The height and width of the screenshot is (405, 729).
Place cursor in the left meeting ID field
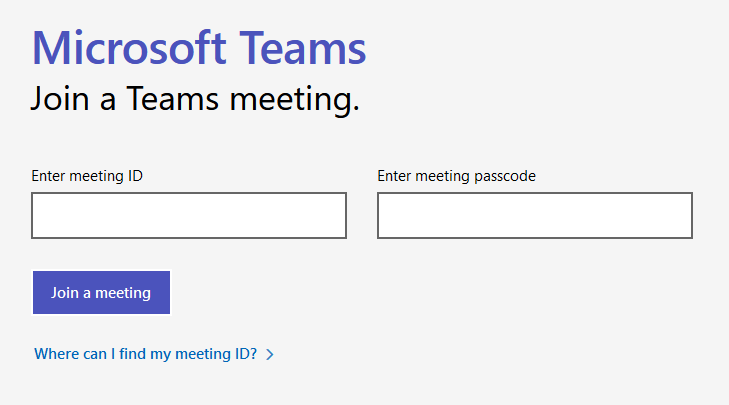coord(189,216)
